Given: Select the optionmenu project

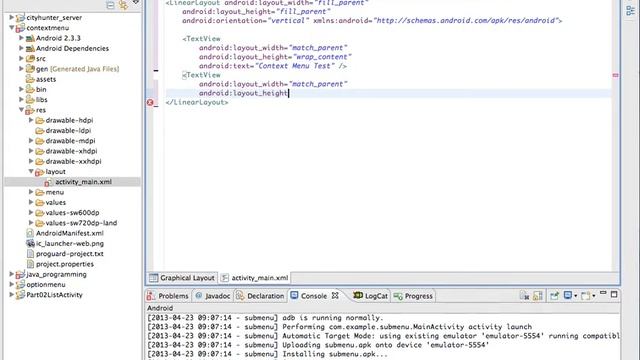Looking at the screenshot, I should tap(46, 284).
